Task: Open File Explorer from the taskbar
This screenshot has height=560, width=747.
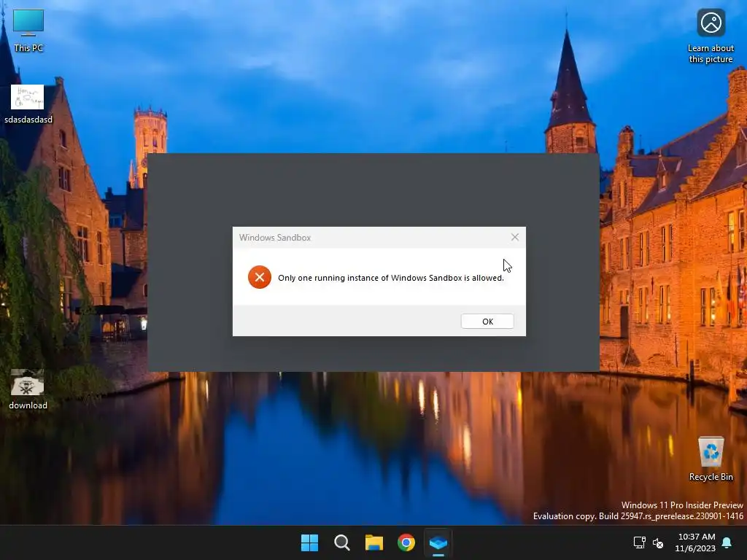Action: point(374,542)
